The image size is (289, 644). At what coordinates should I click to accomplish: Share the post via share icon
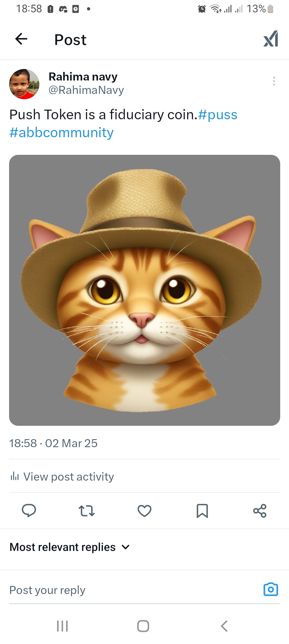[260, 511]
